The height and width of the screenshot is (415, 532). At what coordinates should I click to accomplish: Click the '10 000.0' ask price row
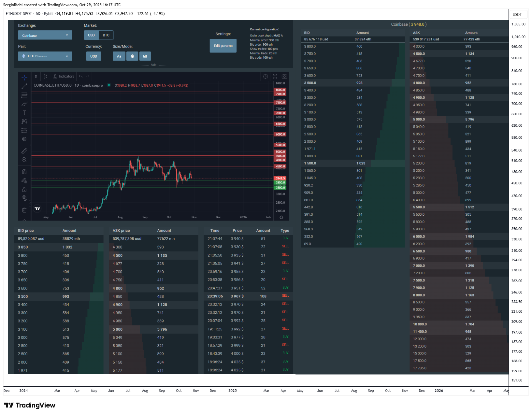tap(459, 324)
